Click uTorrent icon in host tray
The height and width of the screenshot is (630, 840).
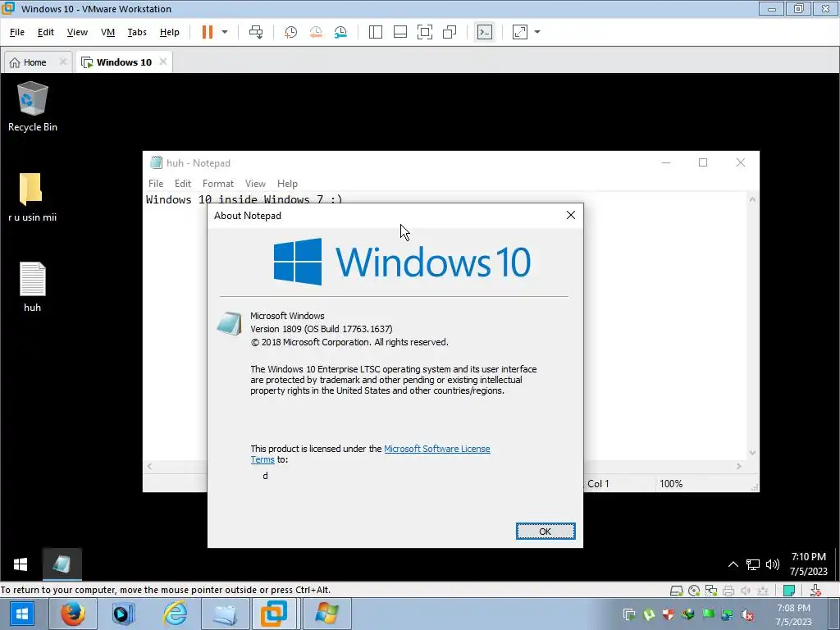click(649, 614)
